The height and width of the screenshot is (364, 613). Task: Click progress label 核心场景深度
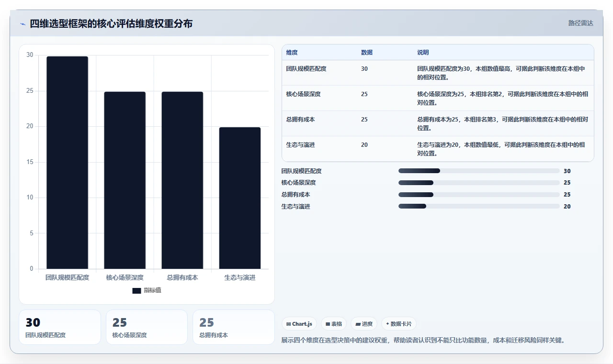299,183
